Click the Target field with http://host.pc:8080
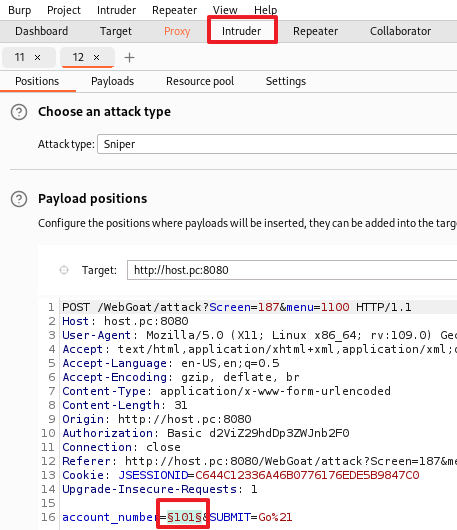Image resolution: width=457 pixels, height=530 pixels. tap(292, 270)
